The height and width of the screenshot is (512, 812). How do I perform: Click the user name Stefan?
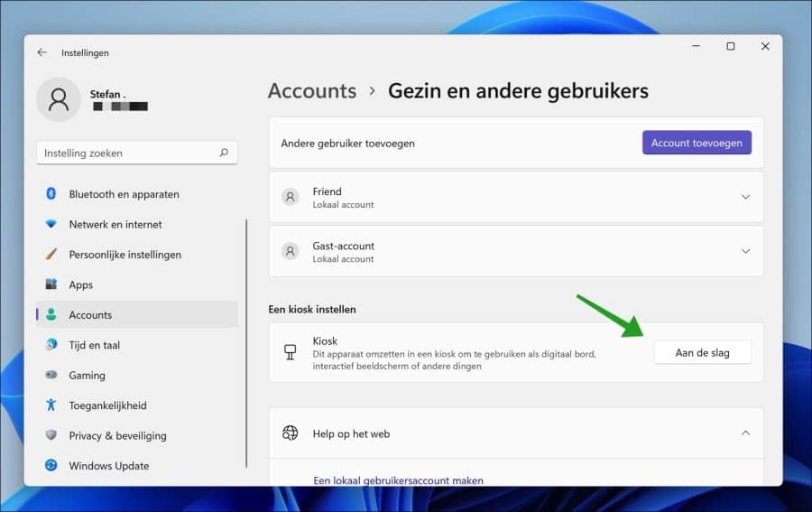[107, 94]
